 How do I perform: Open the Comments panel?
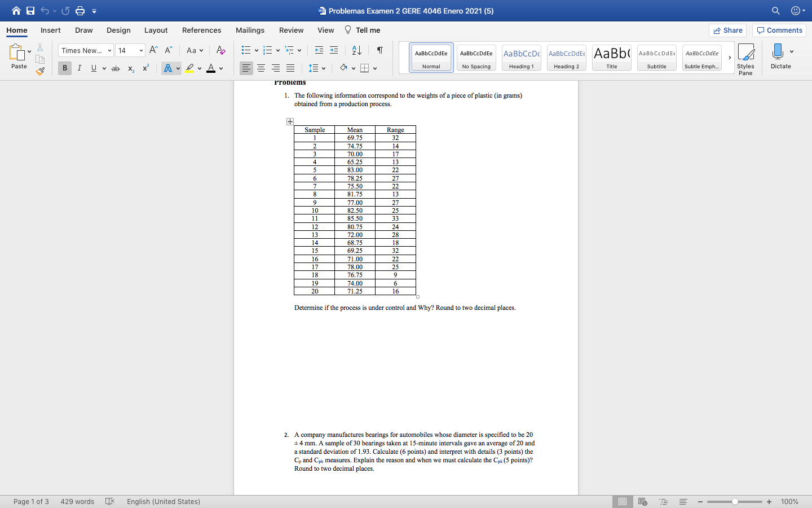click(x=779, y=30)
